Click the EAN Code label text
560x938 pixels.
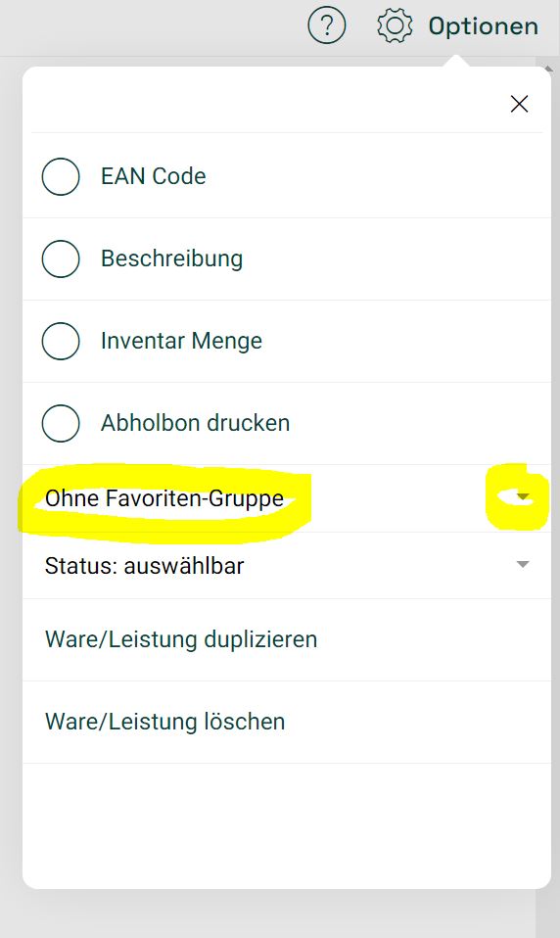coord(153,176)
